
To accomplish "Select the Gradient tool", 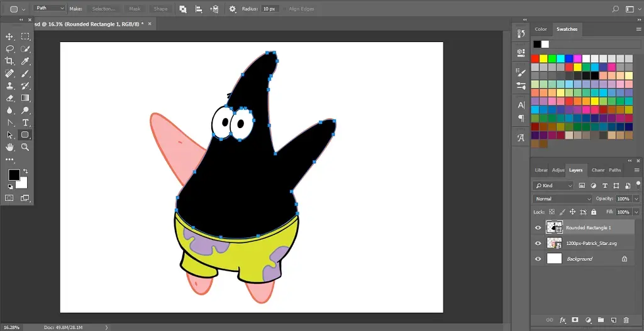I will (25, 98).
